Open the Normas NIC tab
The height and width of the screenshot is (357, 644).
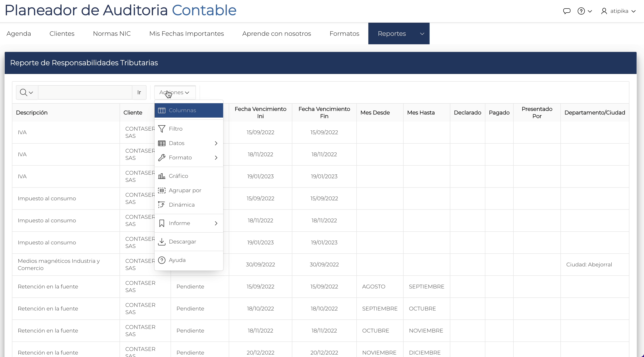coord(112,33)
